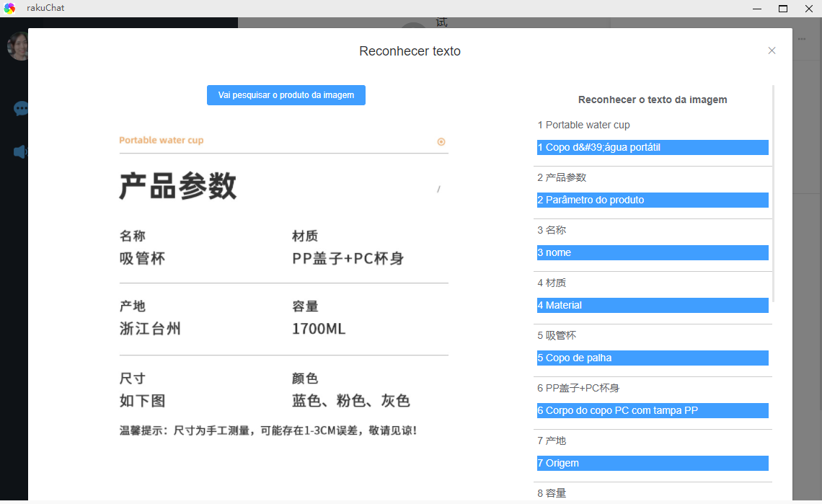822x504 pixels.
Task: Select row "1 Portable water cup" in list
Action: click(653, 125)
